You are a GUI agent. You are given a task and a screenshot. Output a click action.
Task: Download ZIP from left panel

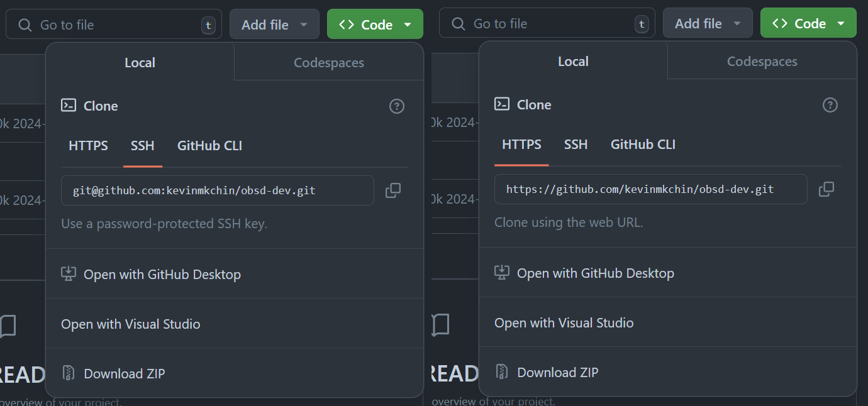tap(235, 373)
